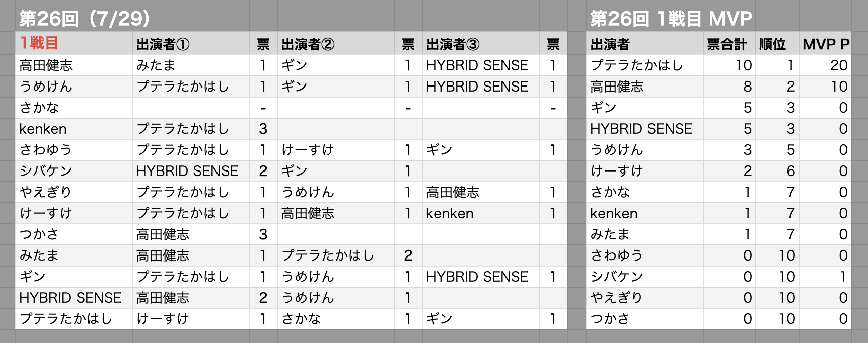Select the MVP points cell showing 20

coord(839,65)
